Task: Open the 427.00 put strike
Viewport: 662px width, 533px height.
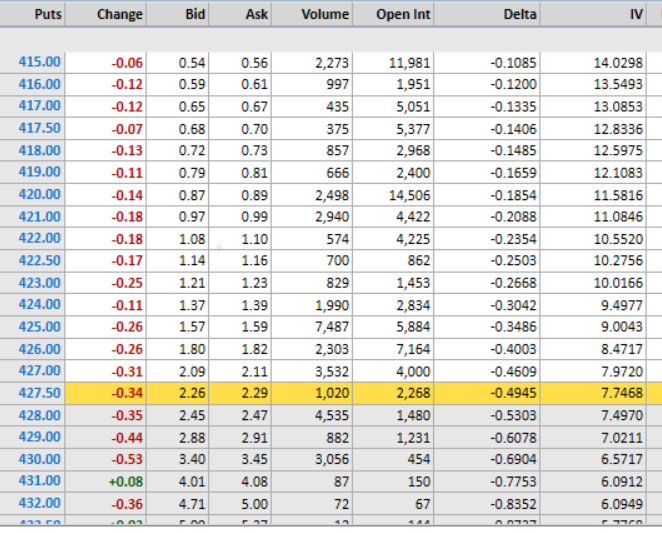Action: pos(39,371)
